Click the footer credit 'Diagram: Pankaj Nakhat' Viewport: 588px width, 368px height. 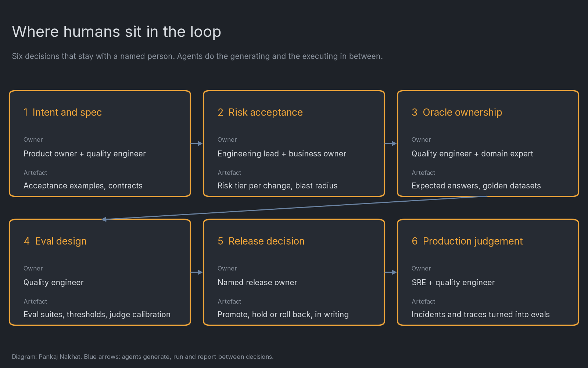click(x=46, y=357)
